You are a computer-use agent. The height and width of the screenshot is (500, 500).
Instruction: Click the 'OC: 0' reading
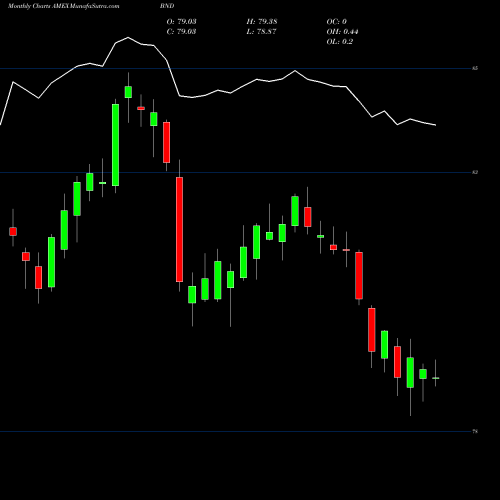coord(336,22)
